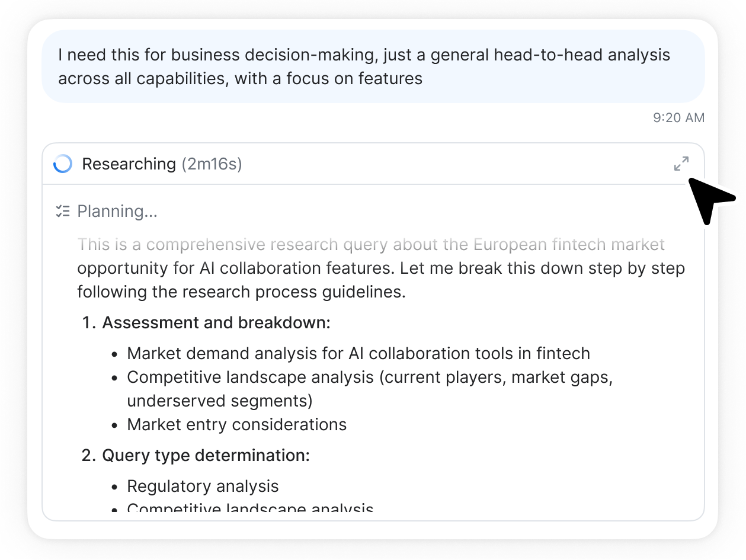Click the partially hidden bottom bullet item
This screenshot has height=560, width=746.
point(250,508)
